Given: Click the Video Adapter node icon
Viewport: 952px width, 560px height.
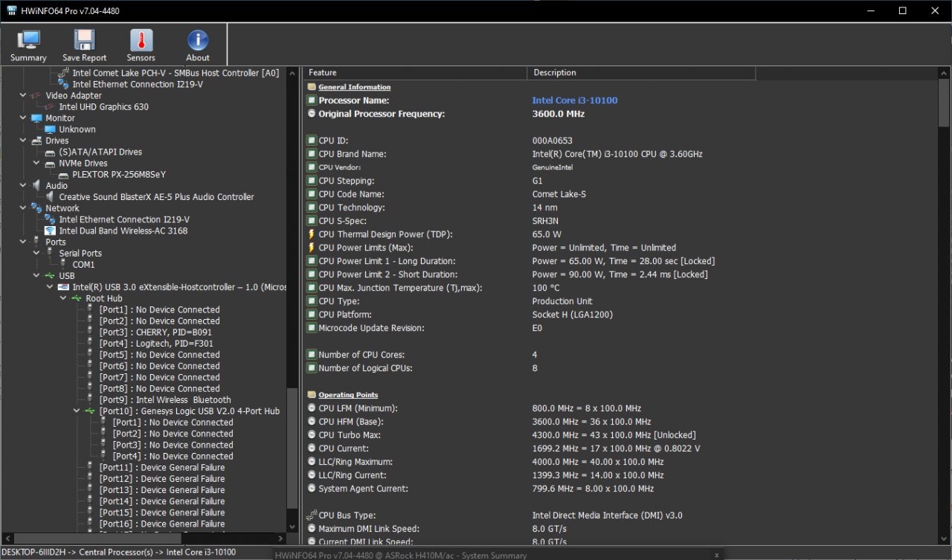Looking at the screenshot, I should click(x=37, y=95).
